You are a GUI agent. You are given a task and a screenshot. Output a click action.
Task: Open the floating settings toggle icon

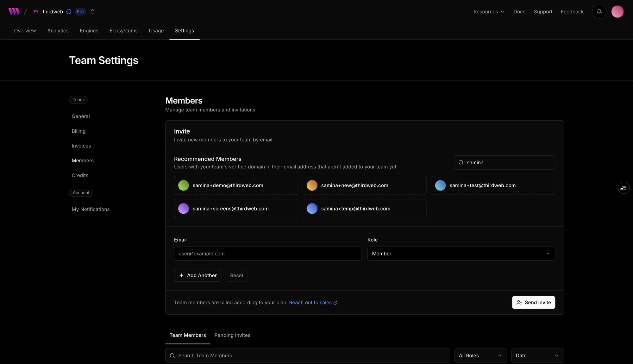[x=624, y=188]
